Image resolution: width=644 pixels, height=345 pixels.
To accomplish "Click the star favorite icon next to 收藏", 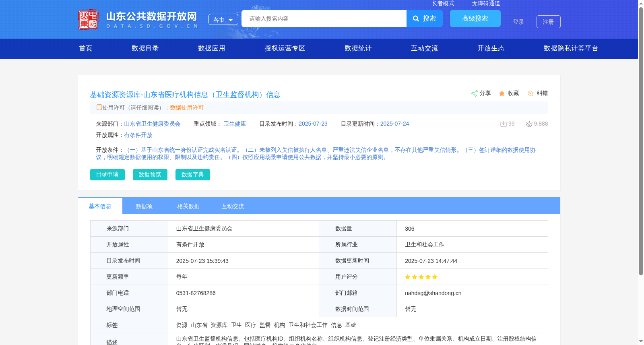I will (x=502, y=93).
